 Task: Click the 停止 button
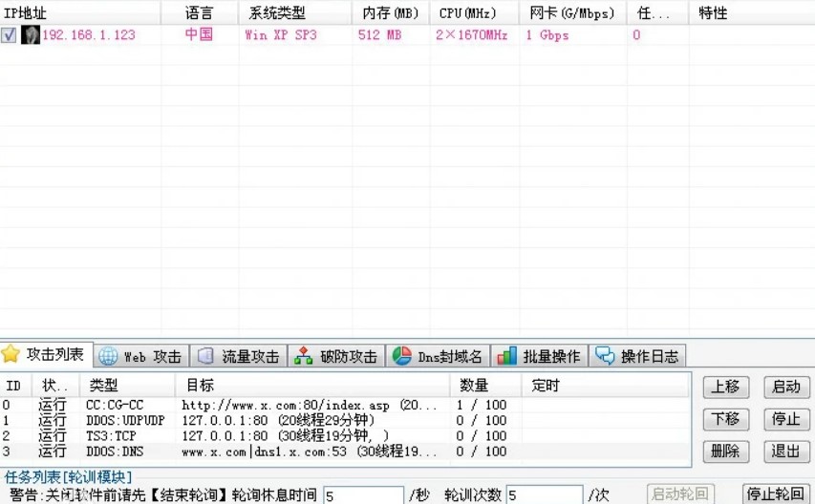click(786, 419)
